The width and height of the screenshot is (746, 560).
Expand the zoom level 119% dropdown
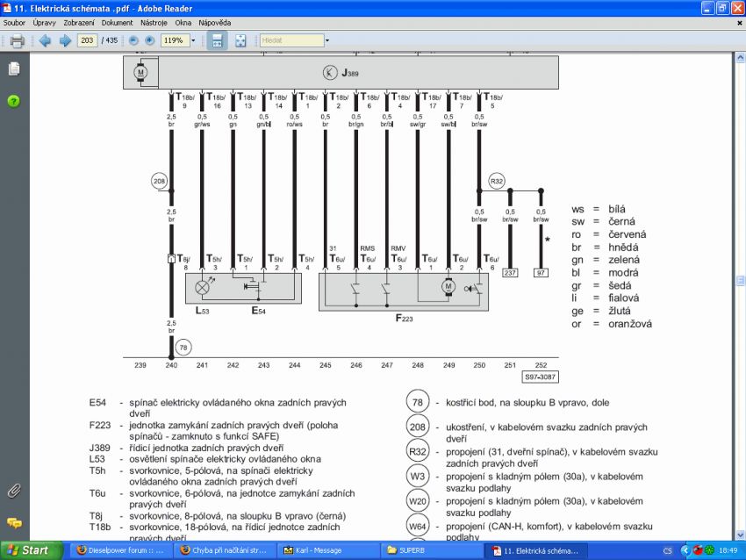click(x=192, y=40)
